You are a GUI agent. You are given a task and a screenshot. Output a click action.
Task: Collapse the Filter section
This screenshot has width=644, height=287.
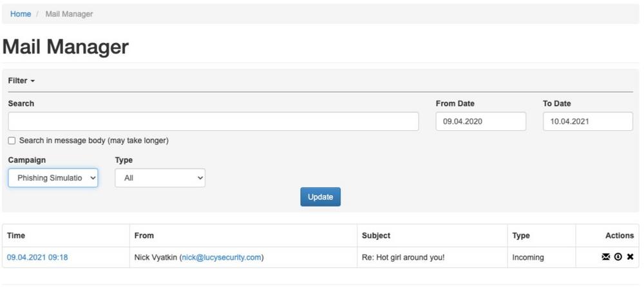point(21,81)
